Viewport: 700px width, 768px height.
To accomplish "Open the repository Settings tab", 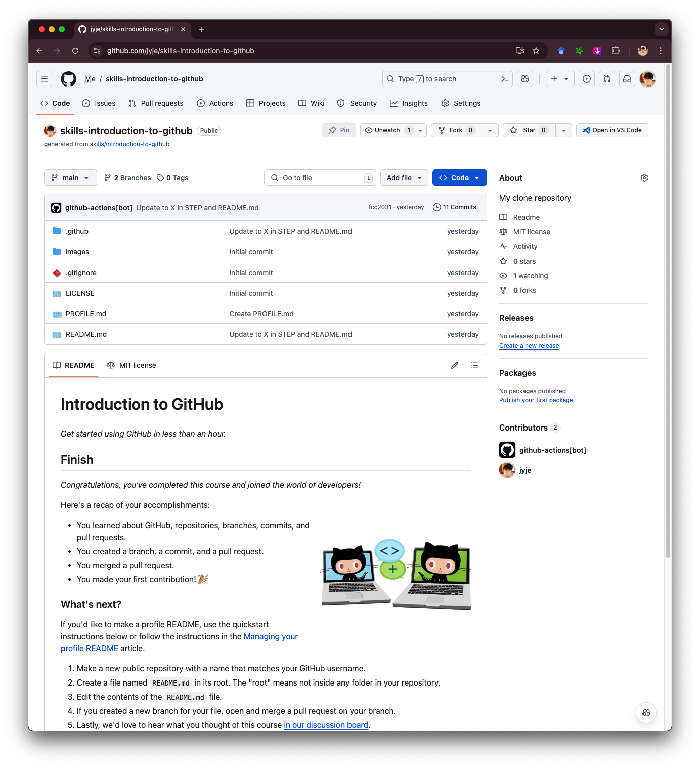I will coord(461,103).
